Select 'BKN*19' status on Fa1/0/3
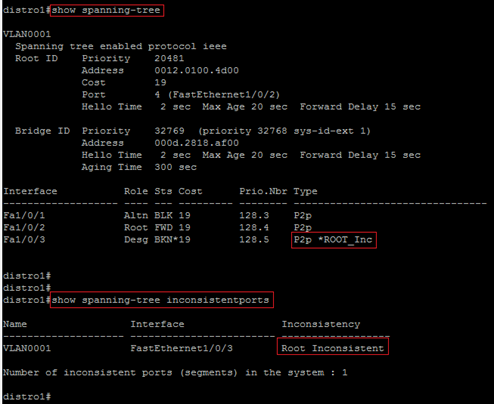The height and width of the screenshot is (404, 494). pyautogui.click(x=172, y=239)
